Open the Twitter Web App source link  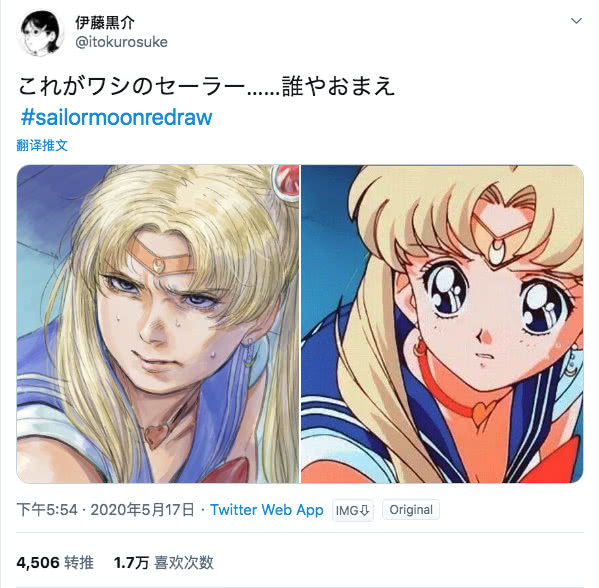pyautogui.click(x=267, y=510)
